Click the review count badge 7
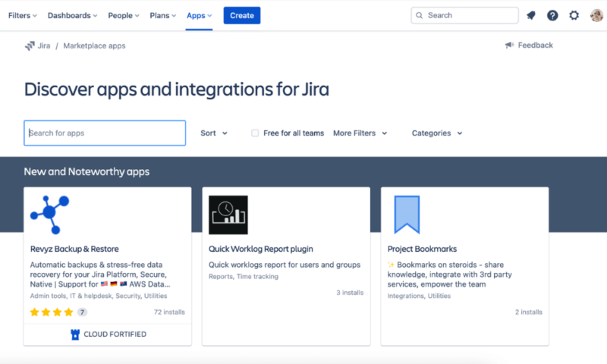607x364 pixels. [82, 312]
